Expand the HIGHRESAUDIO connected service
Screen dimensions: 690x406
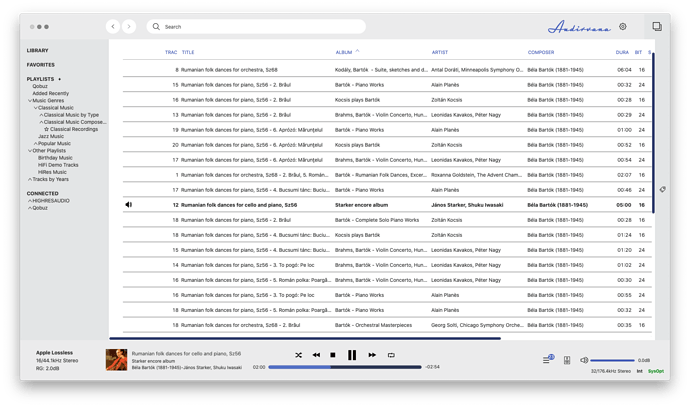[30, 201]
